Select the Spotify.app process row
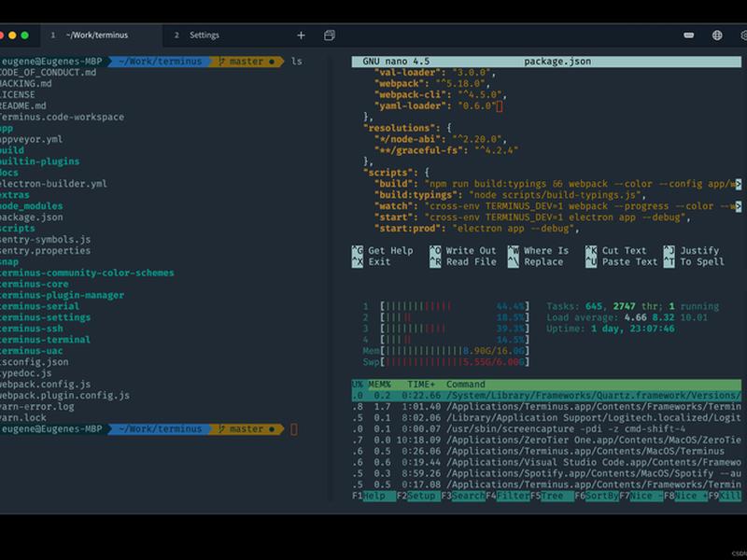 click(x=546, y=473)
